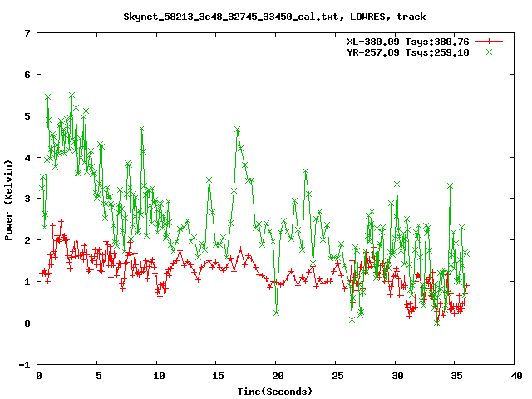Click the Time(Seconds) x-axis label
Screen dimensions: 532x399
coord(275,392)
